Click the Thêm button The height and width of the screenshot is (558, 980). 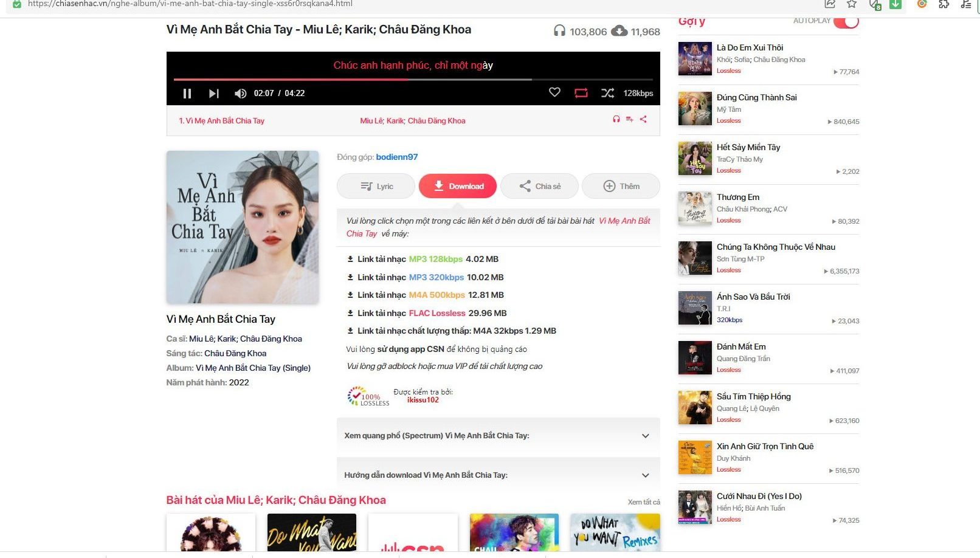click(x=621, y=187)
